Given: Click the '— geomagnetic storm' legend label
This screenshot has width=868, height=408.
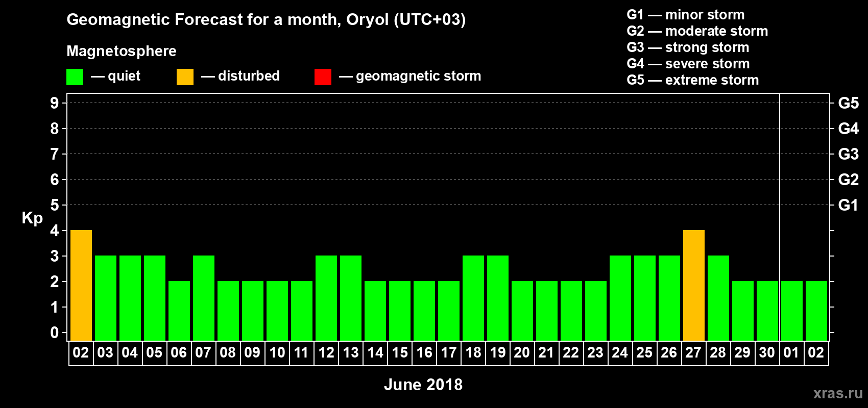Looking at the screenshot, I should click(x=410, y=76).
